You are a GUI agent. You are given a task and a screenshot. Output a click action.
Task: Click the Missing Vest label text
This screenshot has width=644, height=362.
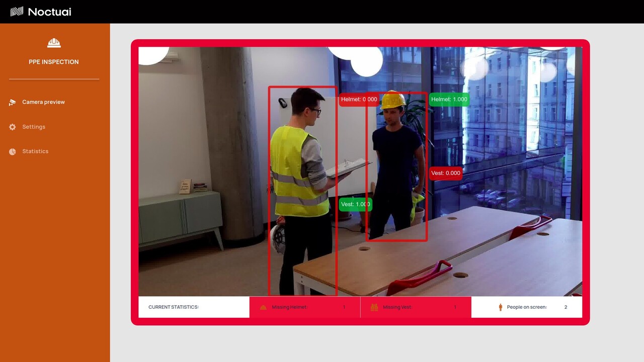point(397,307)
